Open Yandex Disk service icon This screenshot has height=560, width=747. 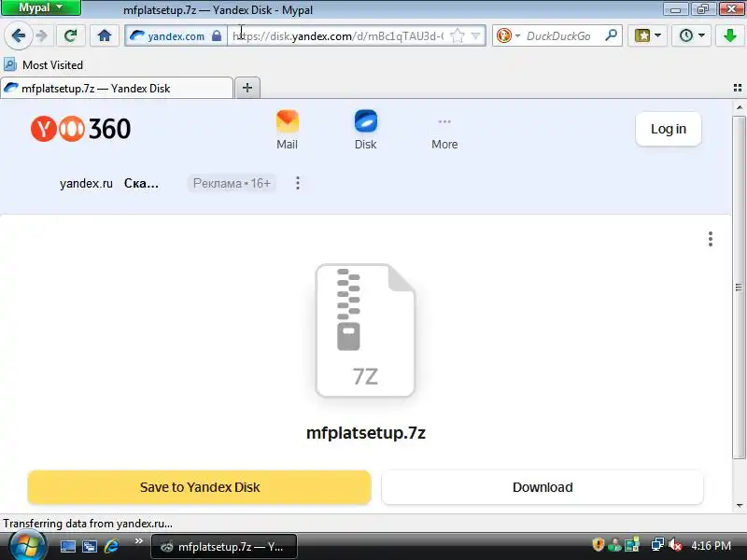[365, 130]
